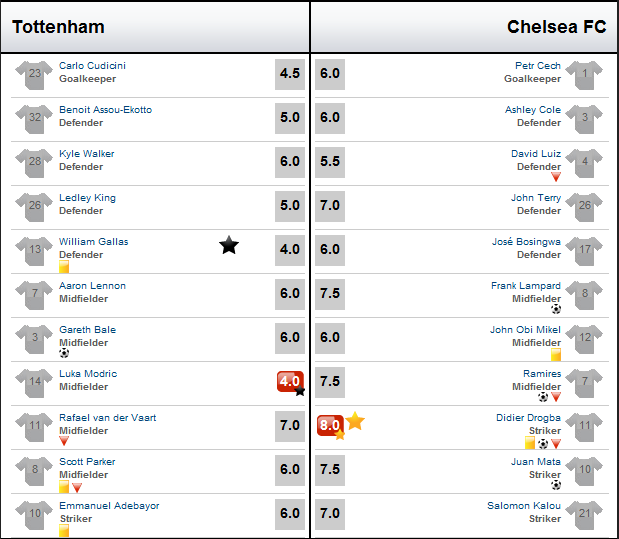
Task: Click Didier Drogba's red 8.0 rating badge
Action: (x=330, y=426)
